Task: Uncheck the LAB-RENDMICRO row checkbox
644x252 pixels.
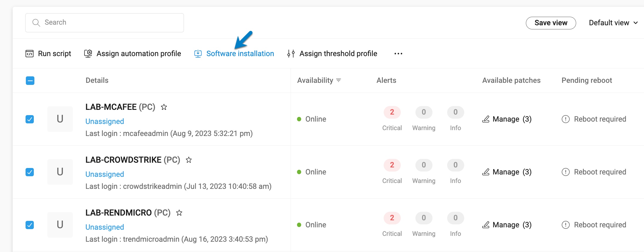Action: 30,225
